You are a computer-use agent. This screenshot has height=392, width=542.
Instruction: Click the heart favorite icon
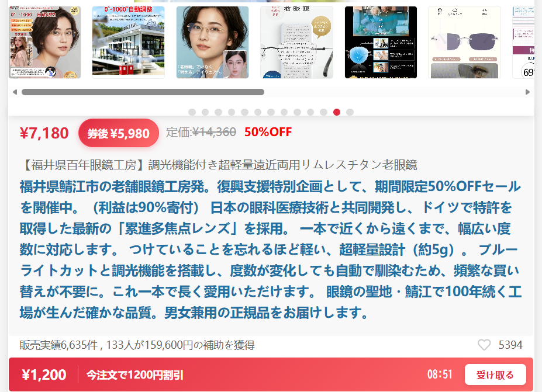tap(484, 345)
